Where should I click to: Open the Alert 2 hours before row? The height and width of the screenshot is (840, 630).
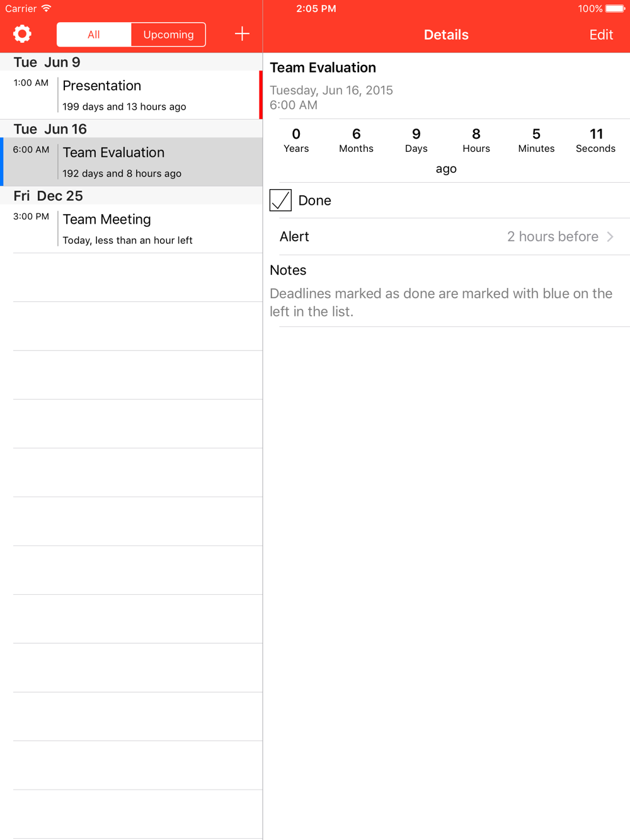point(446,237)
